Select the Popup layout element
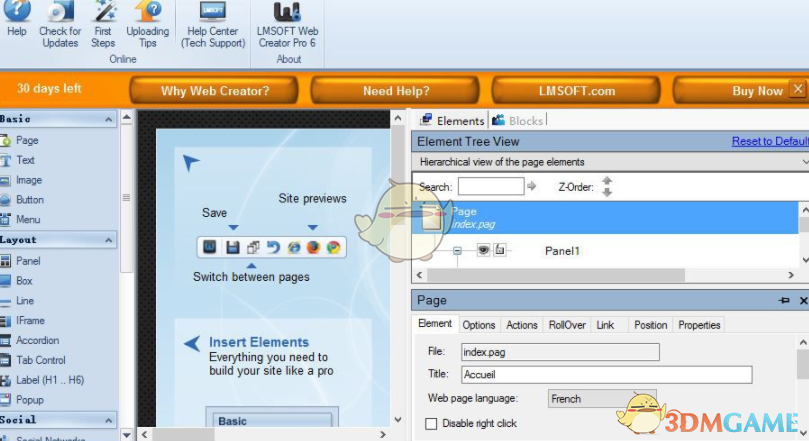 pyautogui.click(x=23, y=400)
